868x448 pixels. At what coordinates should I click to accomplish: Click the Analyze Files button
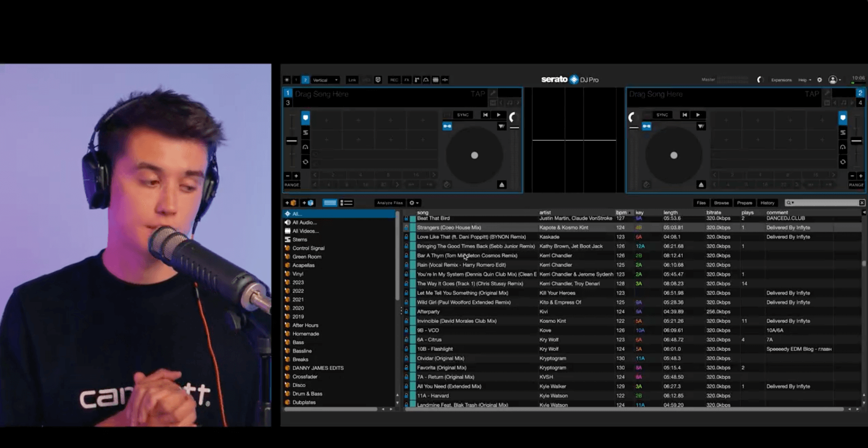point(389,203)
